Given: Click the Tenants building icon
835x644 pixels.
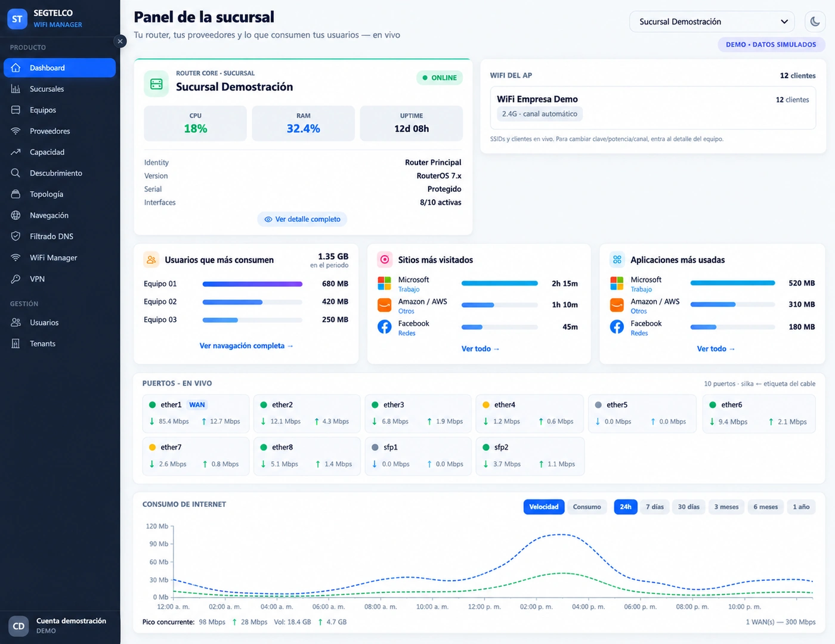Looking at the screenshot, I should click(x=16, y=343).
